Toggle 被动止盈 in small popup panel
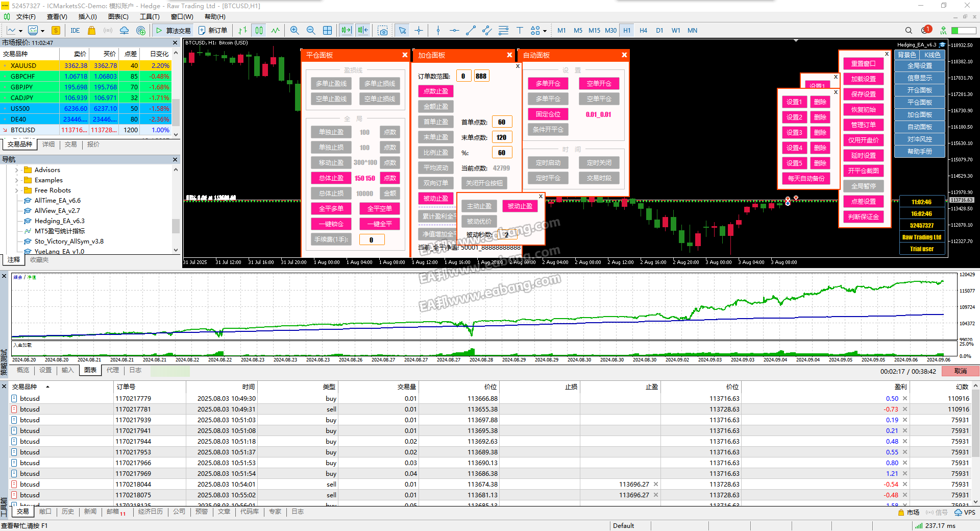The height and width of the screenshot is (531, 980). pos(520,206)
